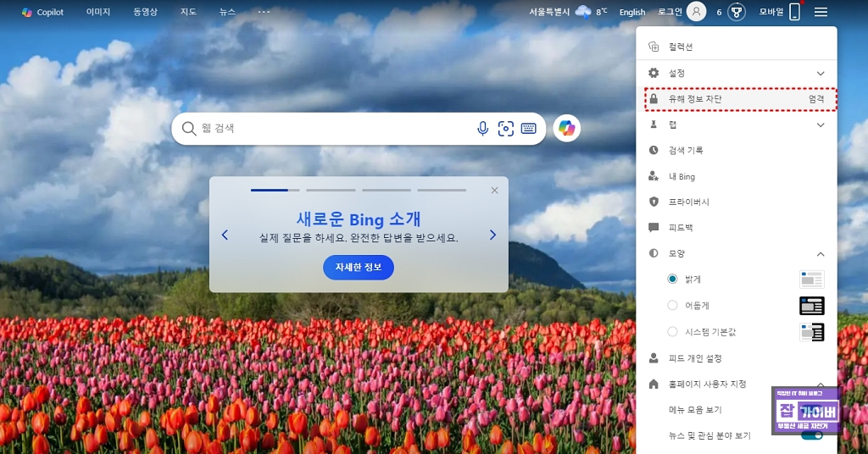Choose the system default theme thumbnail
The image size is (868, 454).
[x=811, y=332]
